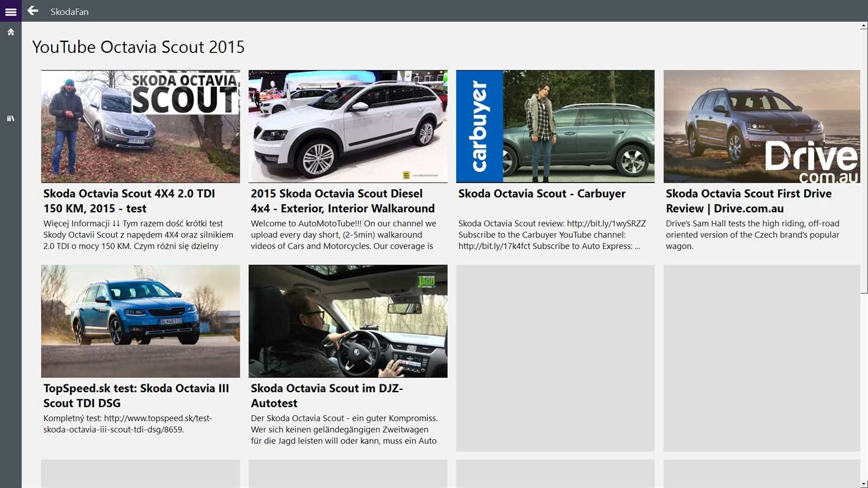The height and width of the screenshot is (488, 868).
Task: Open 2015 Scout Diesel walkaround thumbnail
Action: click(348, 127)
